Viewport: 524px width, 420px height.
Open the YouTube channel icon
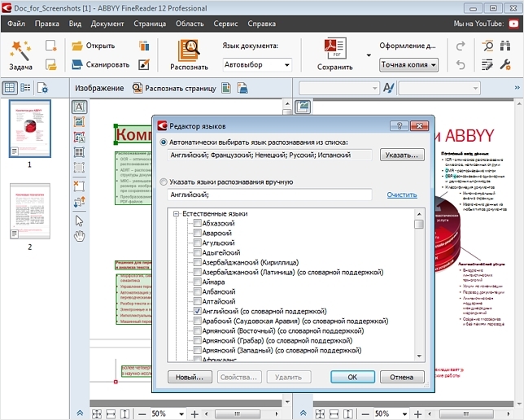pyautogui.click(x=513, y=24)
